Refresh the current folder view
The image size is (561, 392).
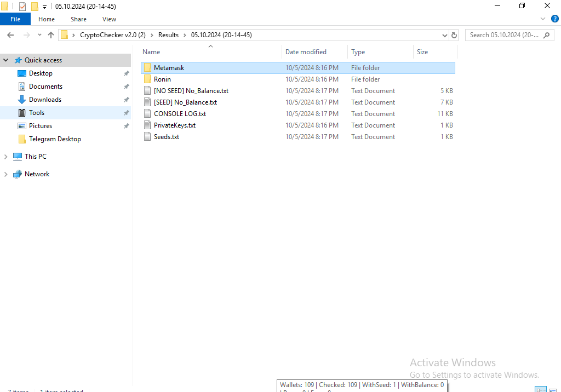click(x=454, y=35)
